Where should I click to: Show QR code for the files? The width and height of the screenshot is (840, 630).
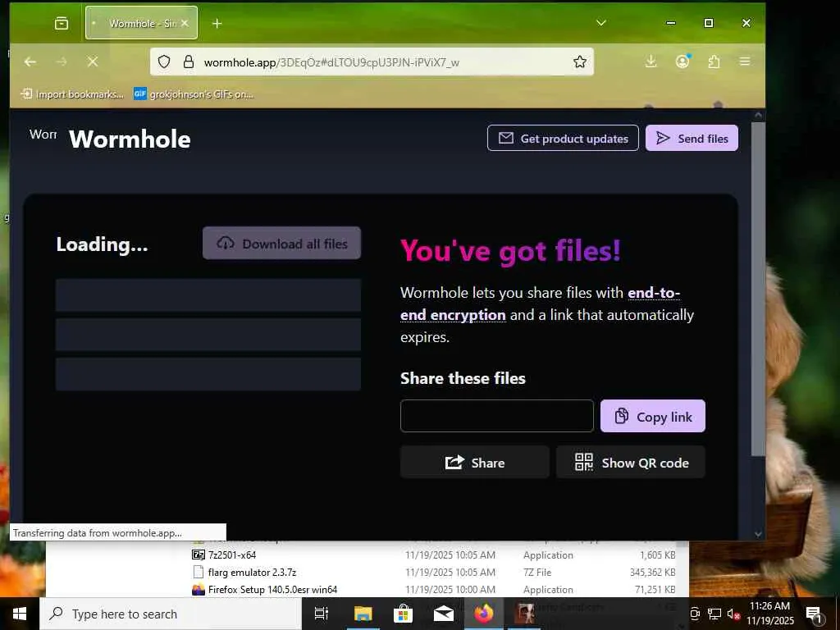[x=631, y=463]
